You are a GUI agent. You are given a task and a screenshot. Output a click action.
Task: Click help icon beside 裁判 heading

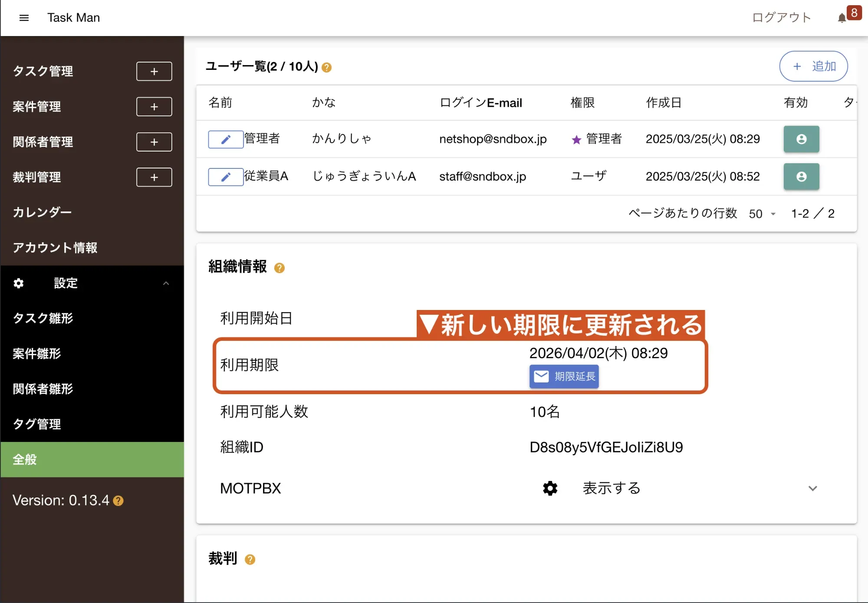250,560
